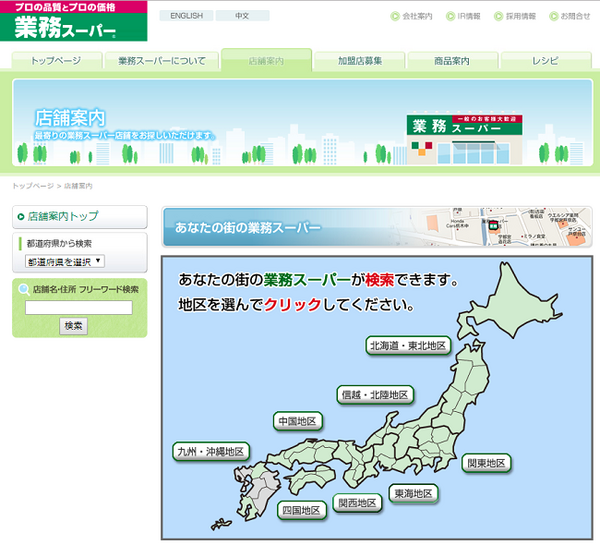Open the IR情報 link
This screenshot has width=600, height=545.
463,16
